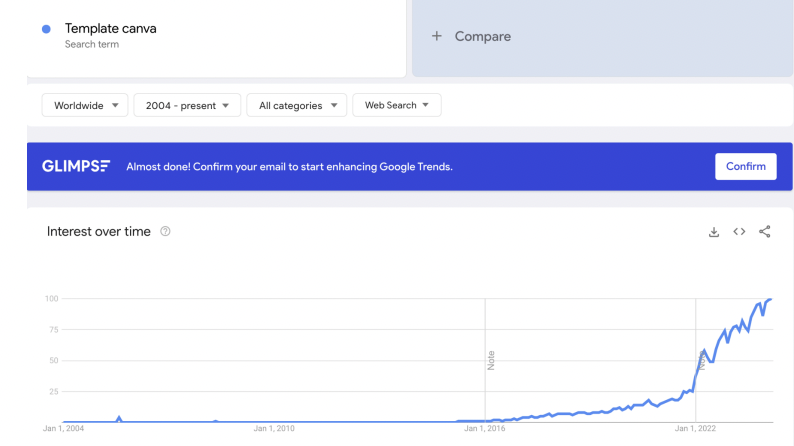The height and width of the screenshot is (446, 794).
Task: Click the embed code icon
Action: (739, 232)
